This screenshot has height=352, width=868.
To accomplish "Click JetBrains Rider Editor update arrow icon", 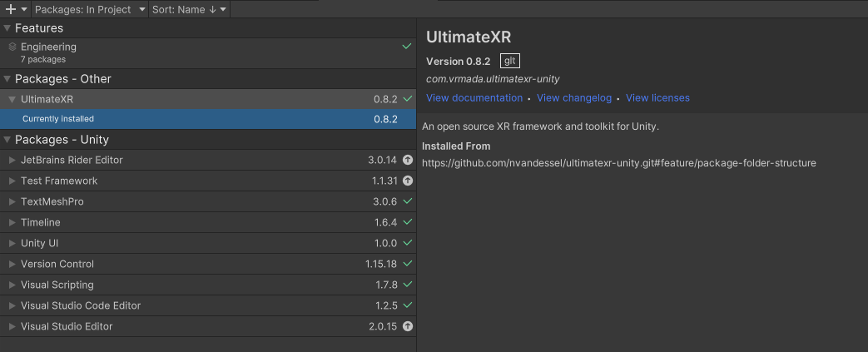I will [408, 160].
